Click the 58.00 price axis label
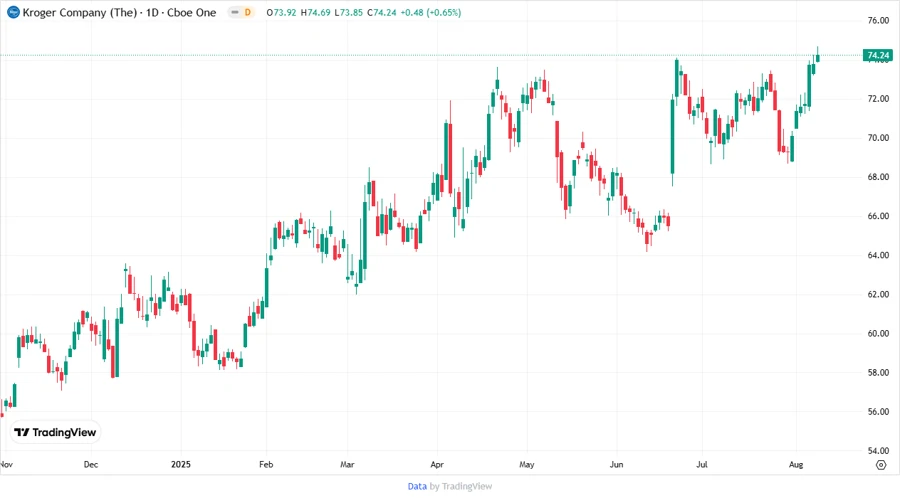This screenshot has height=498, width=900. tap(878, 372)
